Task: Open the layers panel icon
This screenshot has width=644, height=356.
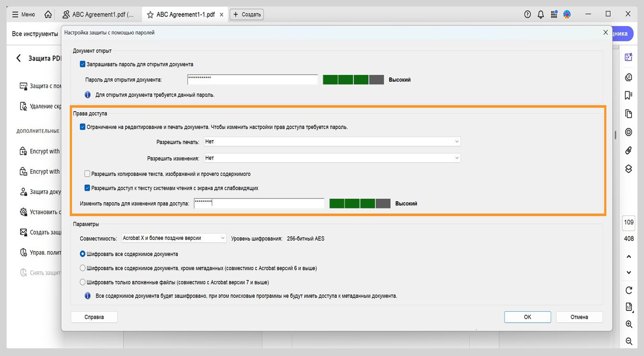Action: (x=629, y=169)
